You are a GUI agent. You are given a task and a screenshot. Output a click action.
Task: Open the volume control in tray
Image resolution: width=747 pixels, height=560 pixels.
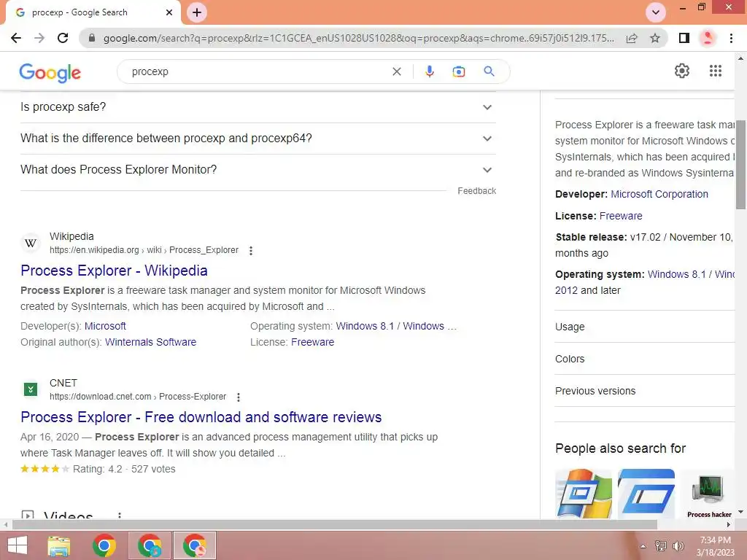tap(678, 546)
